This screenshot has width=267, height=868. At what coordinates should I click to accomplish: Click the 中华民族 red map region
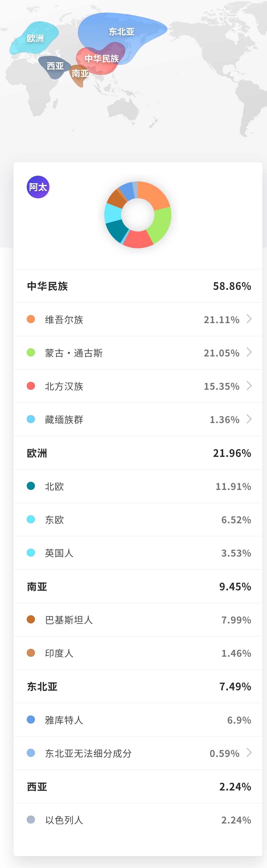coord(101,59)
